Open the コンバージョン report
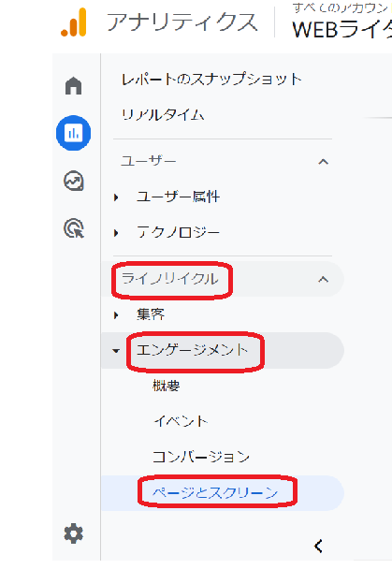Screen dimensions: 392x569 click(x=201, y=457)
